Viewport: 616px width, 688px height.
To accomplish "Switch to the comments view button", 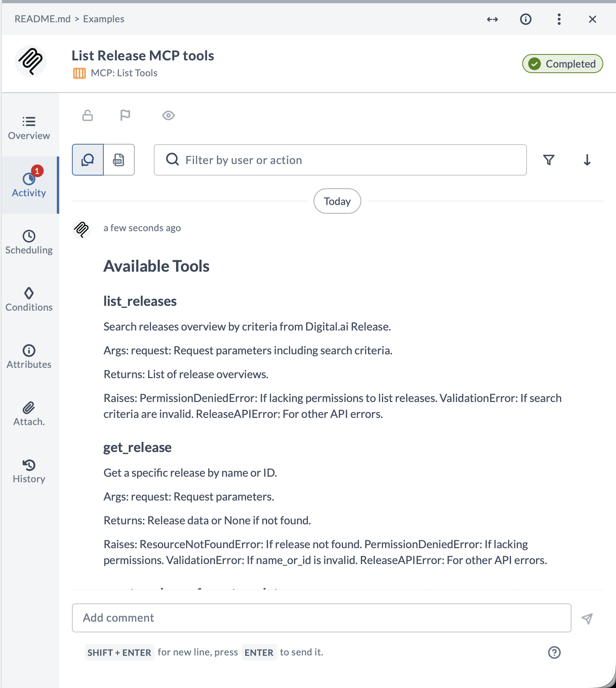I will (88, 160).
